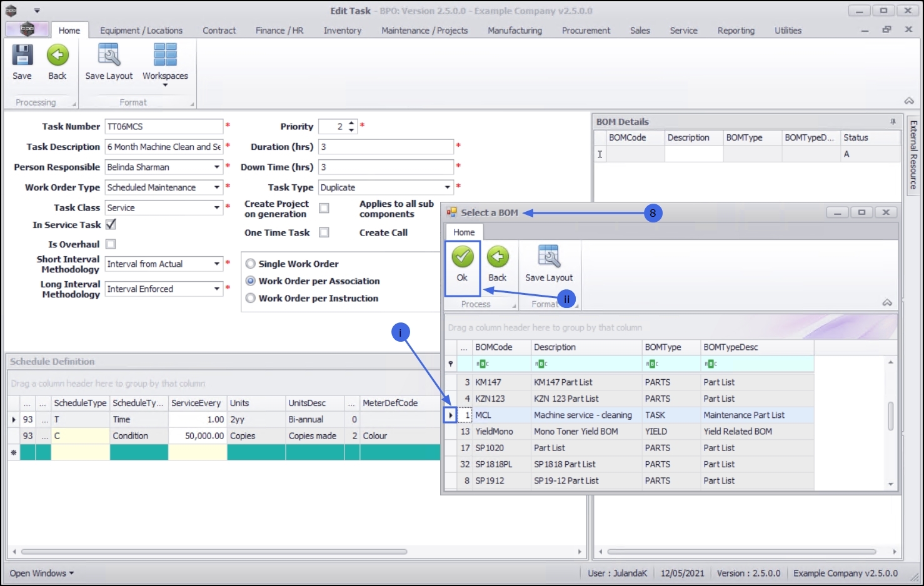Click Save Layout in Select a BOM window
Viewport: 924px width, 586px height.
(x=549, y=263)
